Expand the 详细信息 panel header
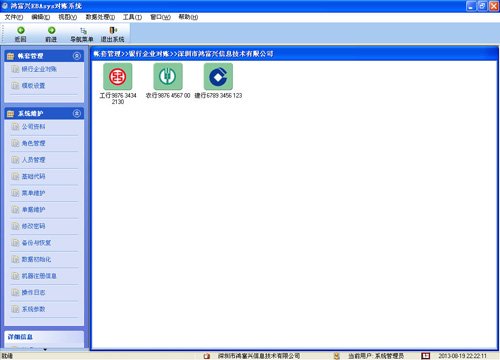Image resolution: width=500 pixels, height=360 pixels. click(44, 337)
